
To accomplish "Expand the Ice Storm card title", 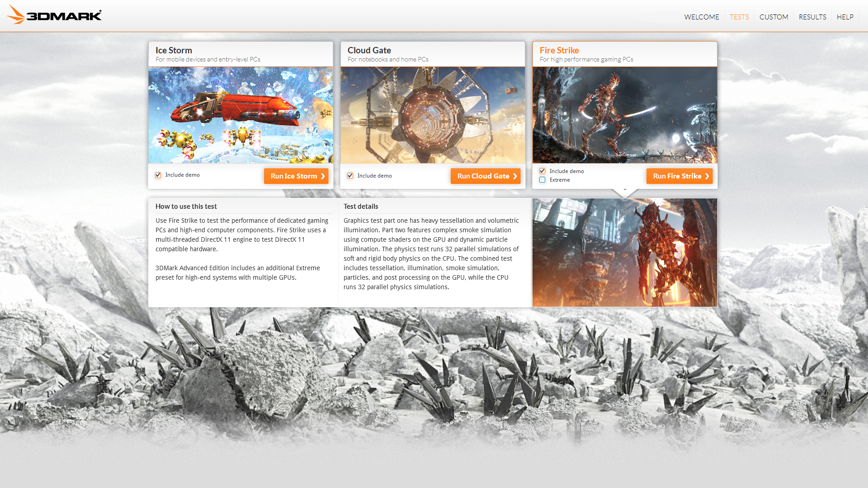I will pos(174,50).
